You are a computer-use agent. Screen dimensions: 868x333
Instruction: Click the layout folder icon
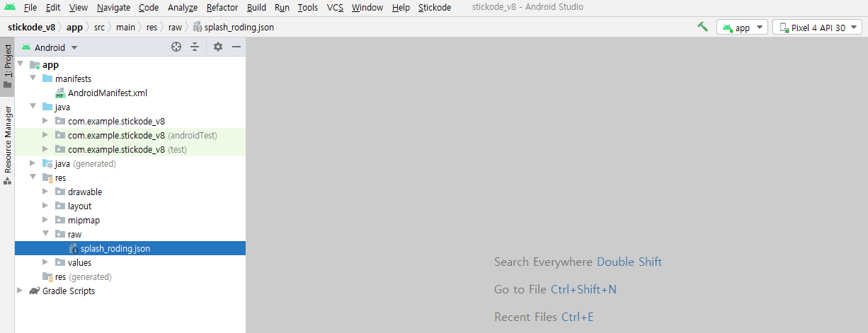[x=60, y=206]
